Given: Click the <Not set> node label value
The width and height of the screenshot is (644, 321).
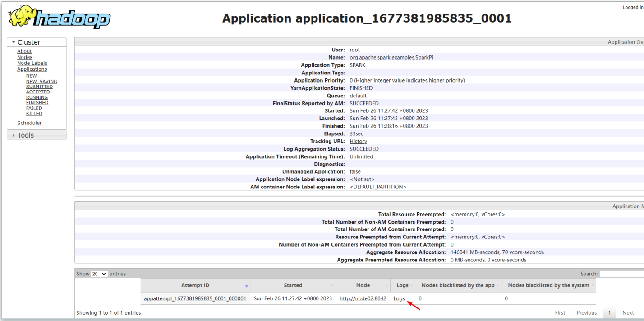Looking at the screenshot, I should (362, 179).
